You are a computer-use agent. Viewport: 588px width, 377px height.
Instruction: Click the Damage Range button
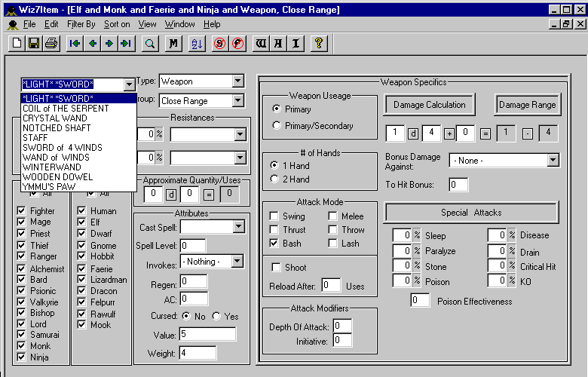pos(527,105)
